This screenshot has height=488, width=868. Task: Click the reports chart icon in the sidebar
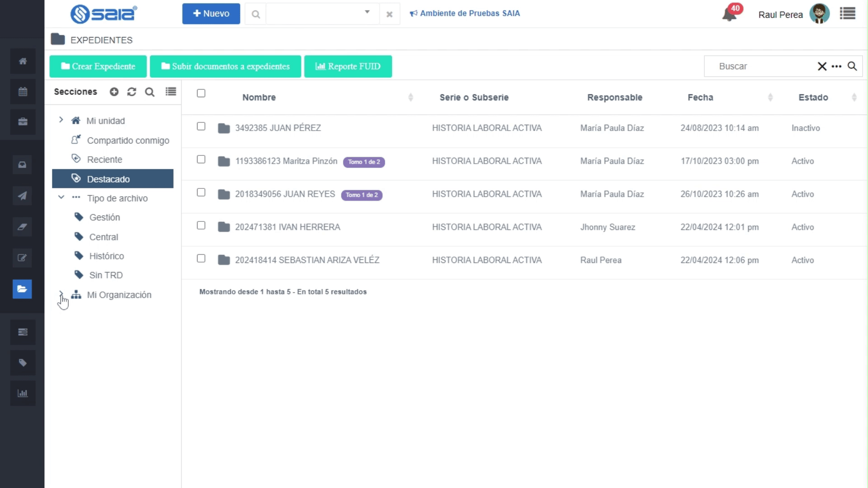(23, 393)
